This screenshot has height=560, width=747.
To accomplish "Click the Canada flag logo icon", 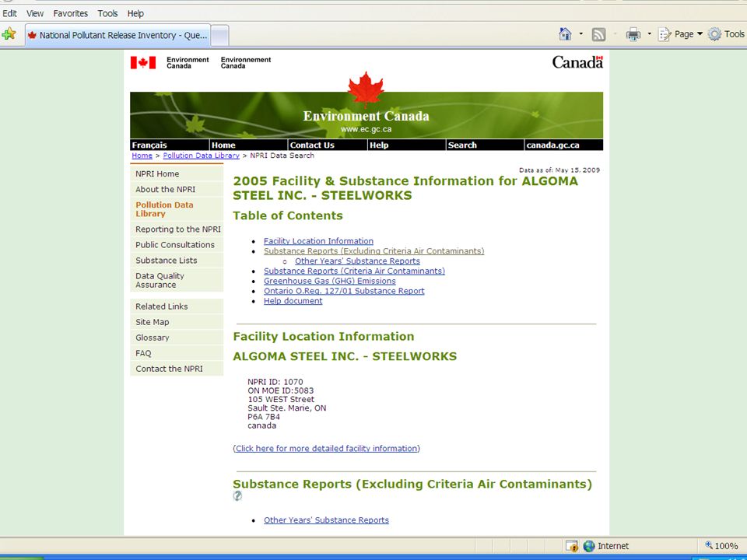I will tap(143, 63).
